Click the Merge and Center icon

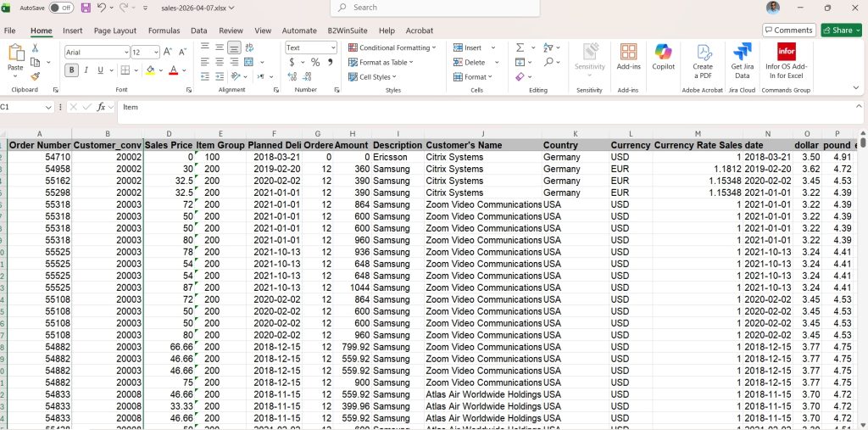pyautogui.click(x=248, y=62)
